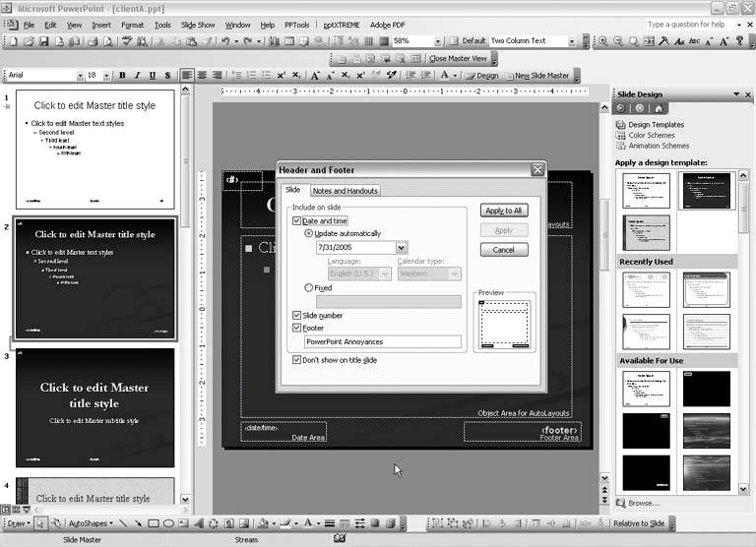Expand the zoom percentage dropdown
The height and width of the screenshot is (547, 756).
tap(438, 41)
